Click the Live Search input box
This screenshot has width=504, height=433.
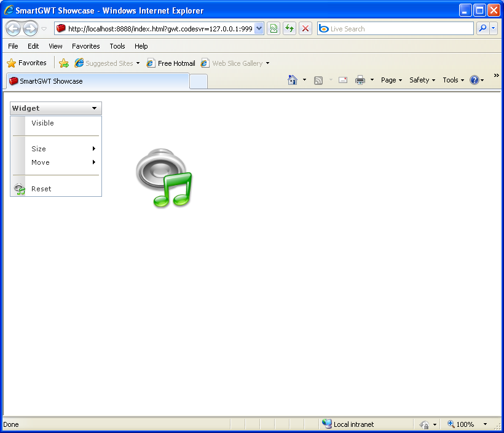(x=395, y=29)
